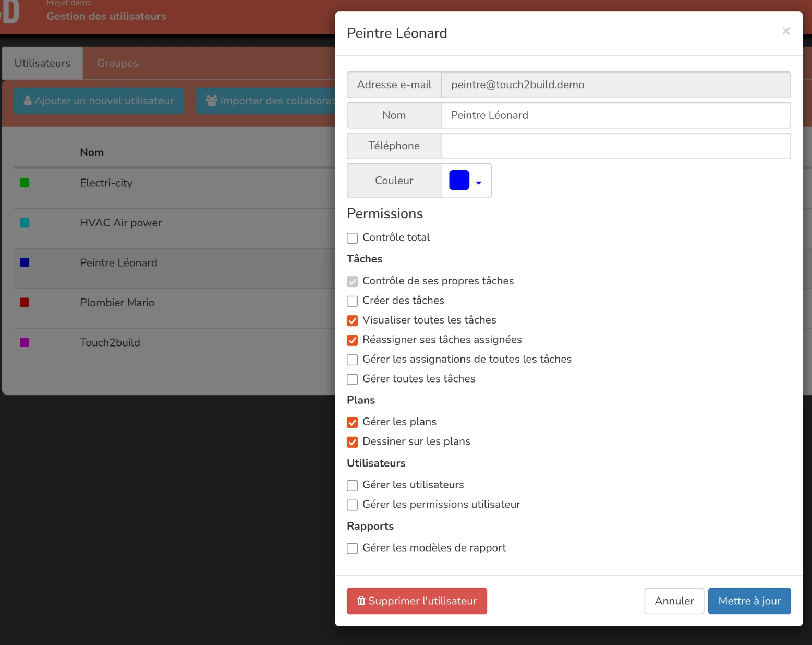Toggle Gérer les modèles de rapport checkbox

point(353,548)
